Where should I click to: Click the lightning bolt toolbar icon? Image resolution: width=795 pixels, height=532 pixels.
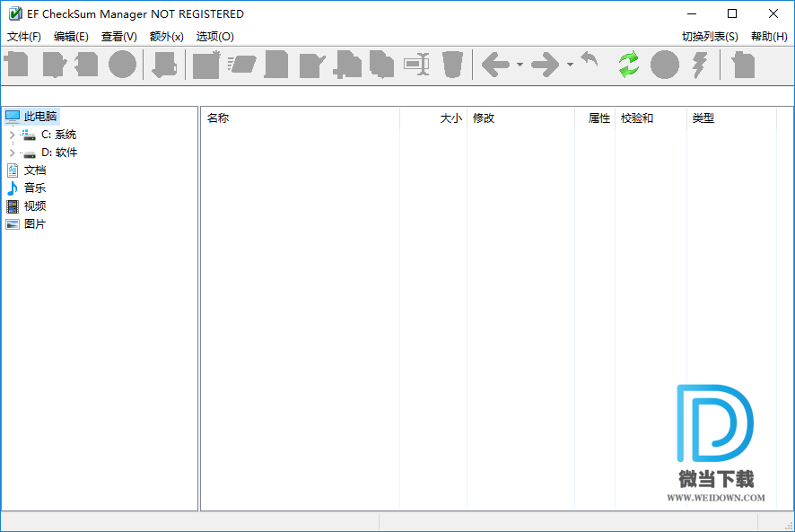pos(700,65)
